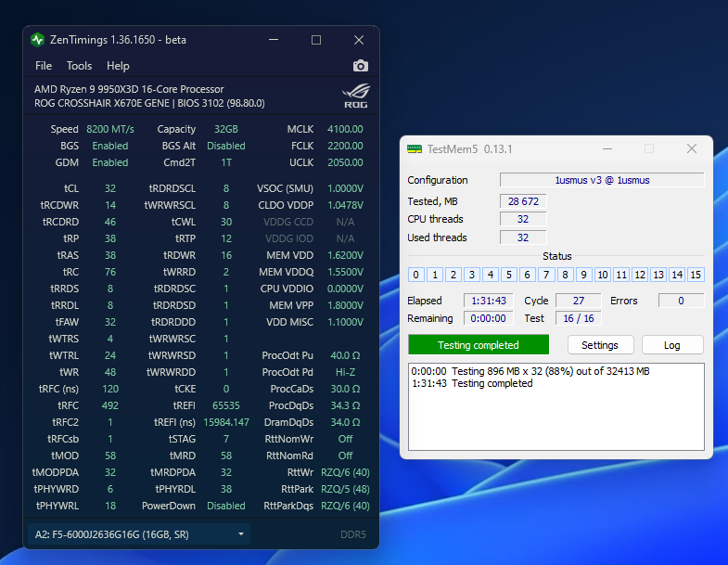Minimize the TestMem5 window
Screen dimensions: 728x565
pyautogui.click(x=607, y=149)
